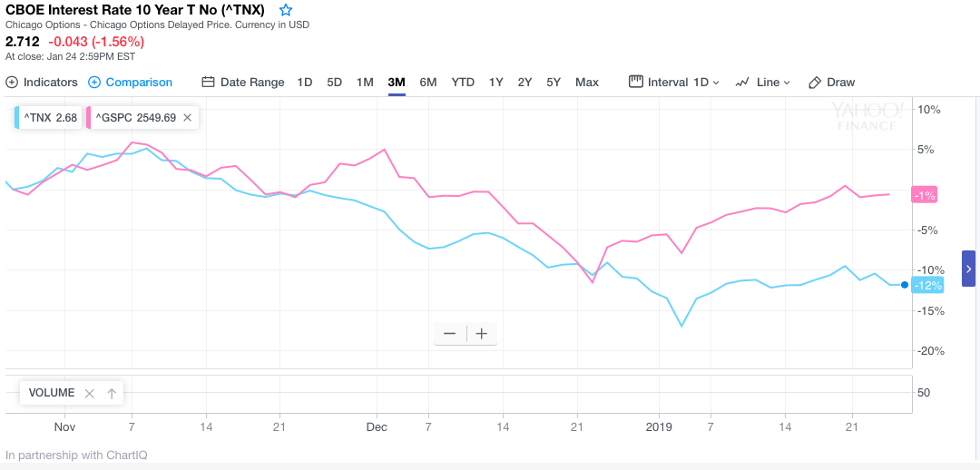The height and width of the screenshot is (470, 980).
Task: Show the 5Y time range
Action: (x=554, y=82)
